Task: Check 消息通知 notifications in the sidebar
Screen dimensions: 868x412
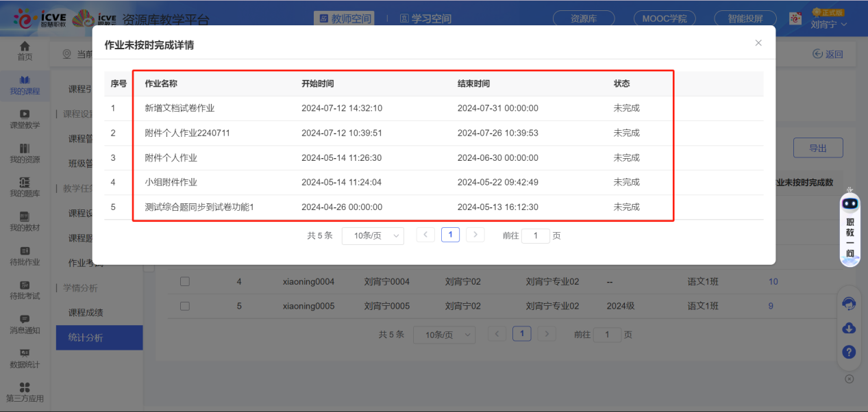Action: (25, 324)
